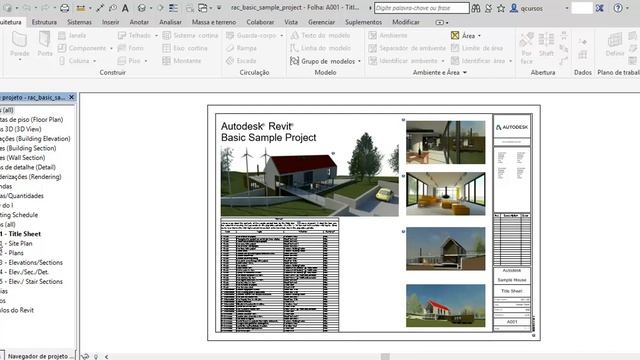Open the Componente dropdown arrow
Viewport: 640px width, 360px height.
coord(111,49)
